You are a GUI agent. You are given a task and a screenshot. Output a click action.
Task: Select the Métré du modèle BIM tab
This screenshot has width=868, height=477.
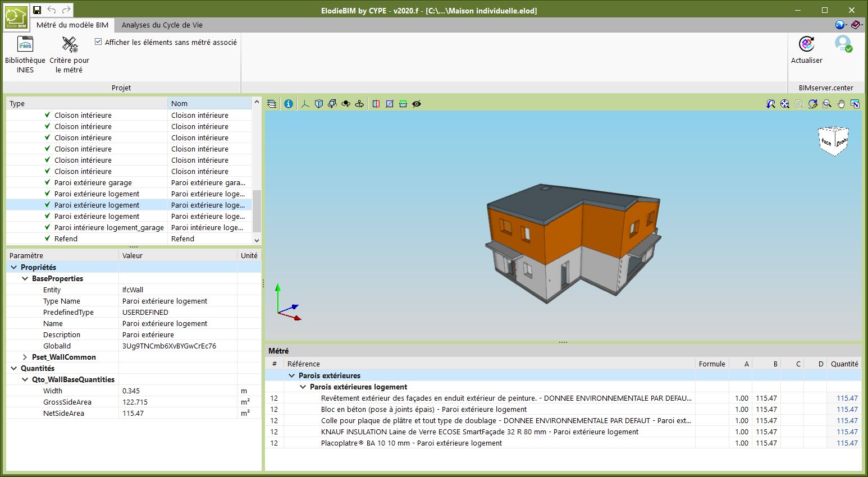[x=72, y=25]
